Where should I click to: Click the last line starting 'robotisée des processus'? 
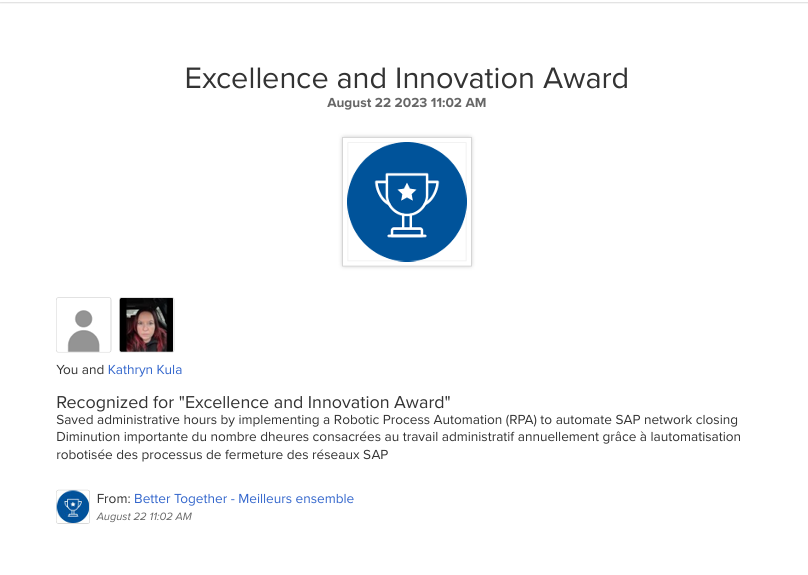tap(221, 455)
